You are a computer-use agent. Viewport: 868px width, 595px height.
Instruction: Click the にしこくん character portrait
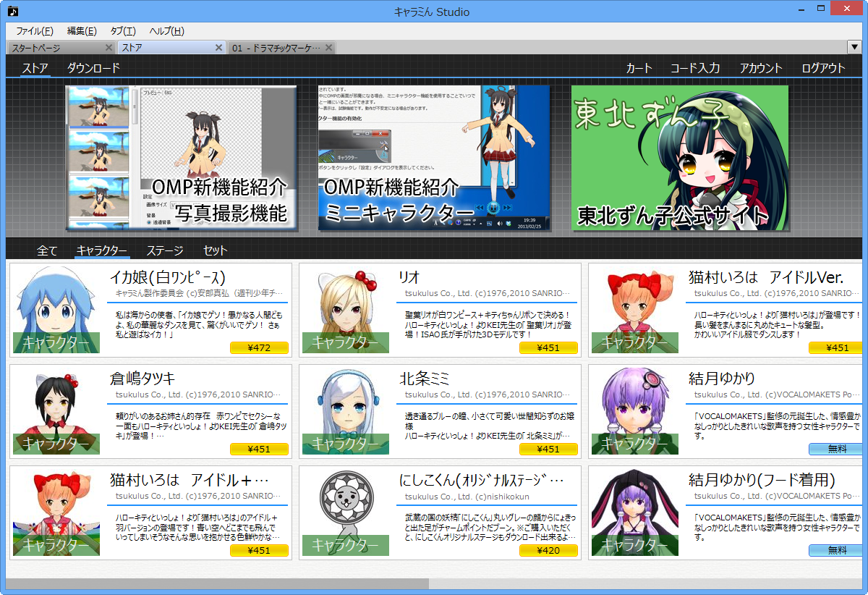345,512
